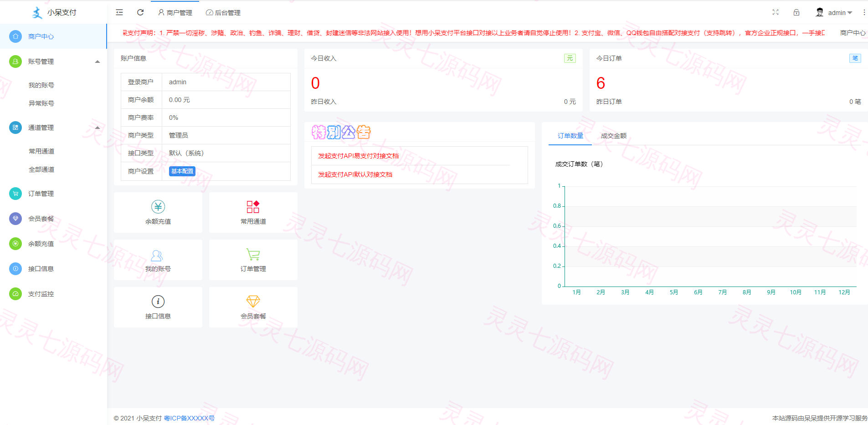Click the 基本配置 button
This screenshot has height=425, width=868.
[182, 171]
